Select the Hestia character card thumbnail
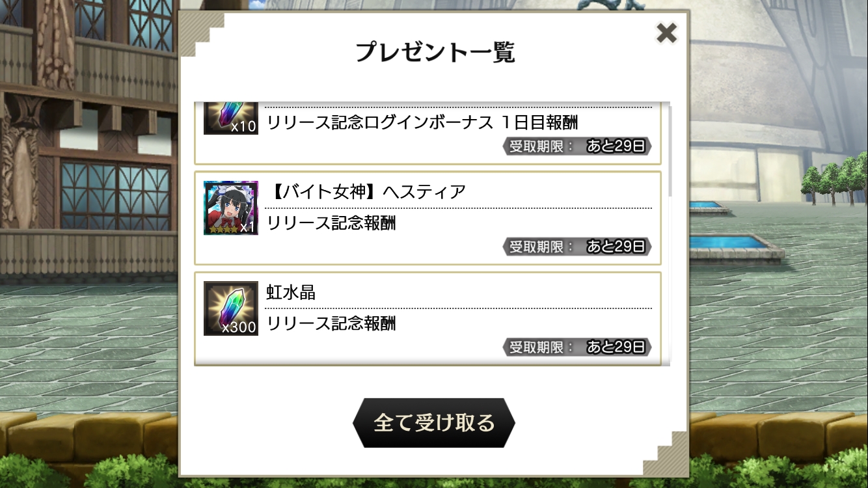This screenshot has height=488, width=868. (231, 208)
